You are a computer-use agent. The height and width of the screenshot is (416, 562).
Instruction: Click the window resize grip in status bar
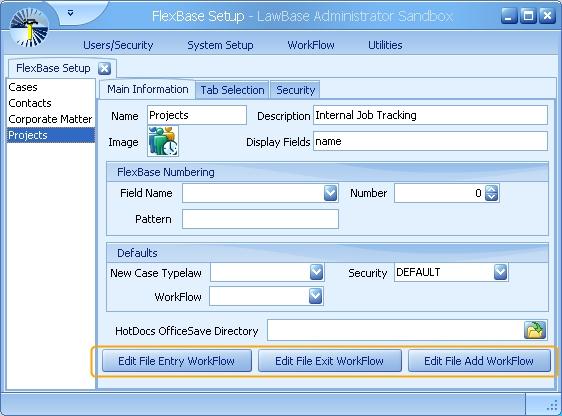552,406
